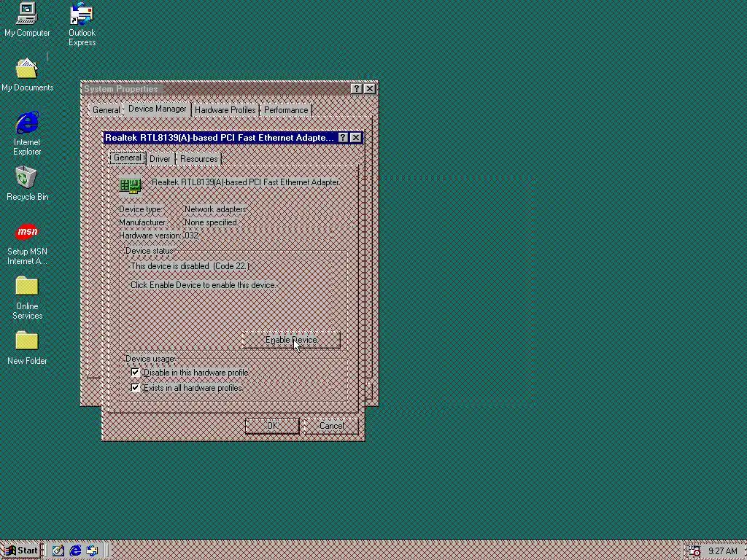Click the hardware version '032' value
Image resolution: width=747 pixels, height=560 pixels.
coord(192,236)
